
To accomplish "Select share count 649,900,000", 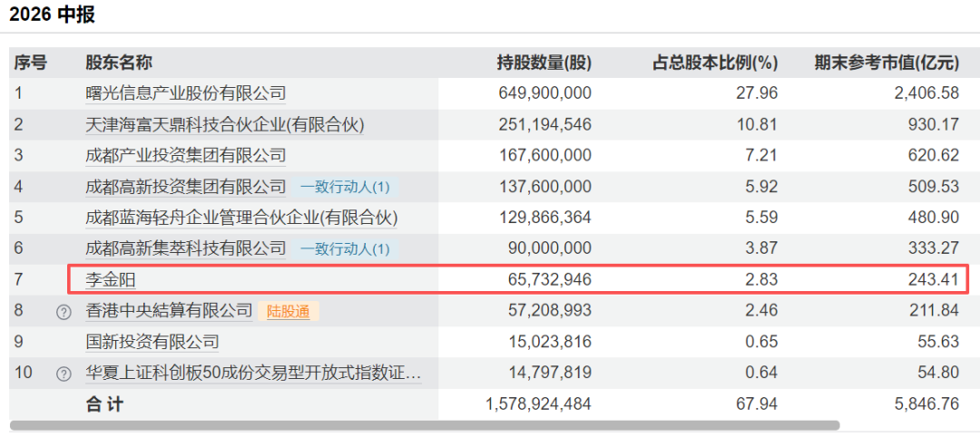I will click(x=545, y=93).
